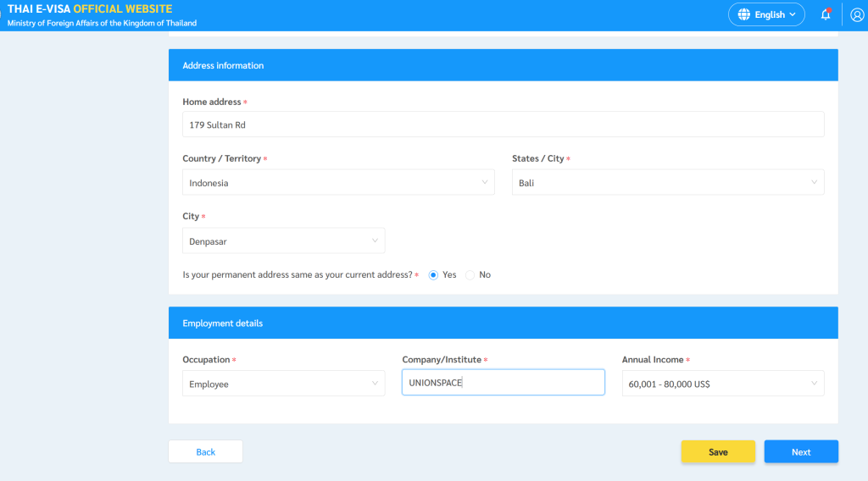Screen dimensions: 868x481
Task: Open the English language selector
Action: pyautogui.click(x=766, y=14)
